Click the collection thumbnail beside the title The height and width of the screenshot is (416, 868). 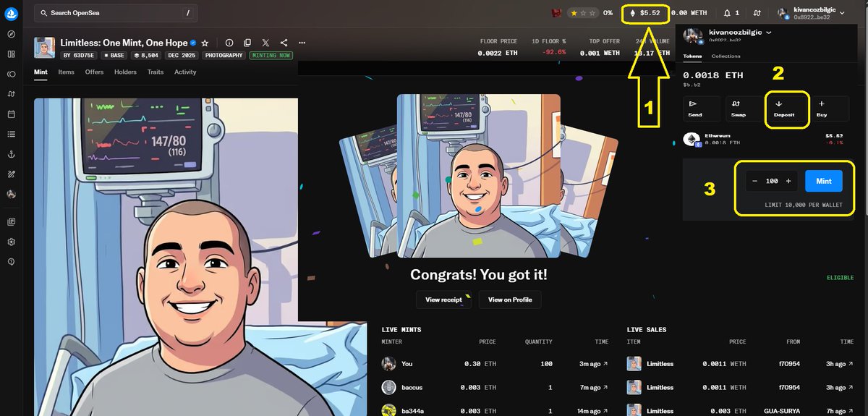tap(44, 48)
